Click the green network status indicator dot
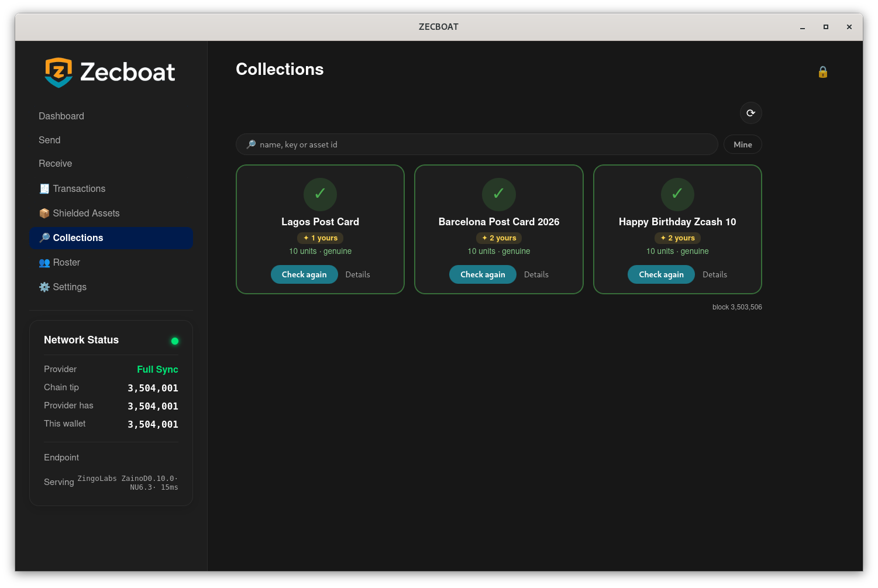 pos(174,341)
